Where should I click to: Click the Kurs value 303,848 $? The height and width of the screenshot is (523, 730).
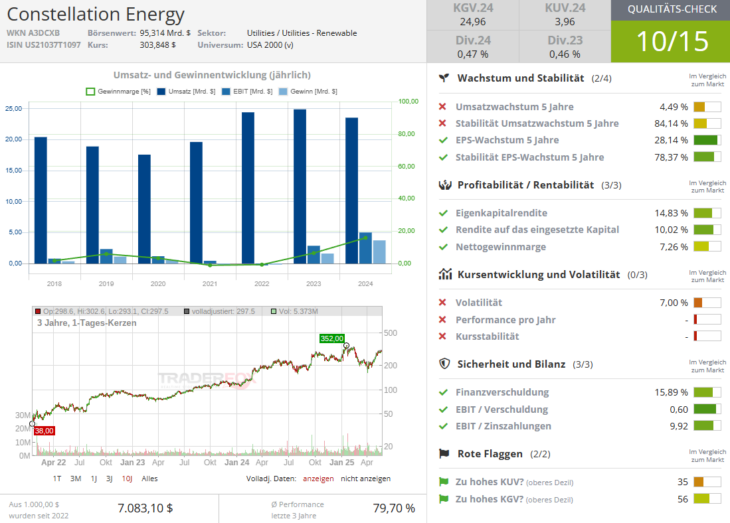pyautogui.click(x=158, y=45)
